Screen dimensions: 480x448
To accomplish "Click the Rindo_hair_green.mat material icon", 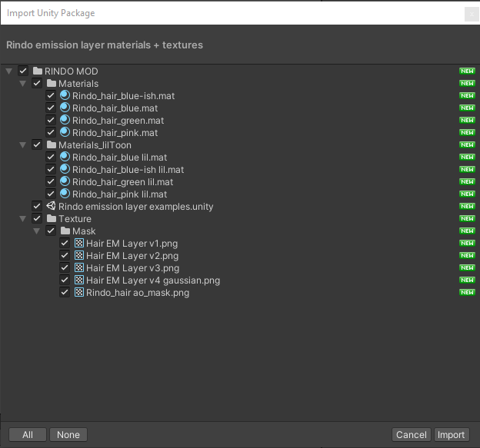I will 65,120.
